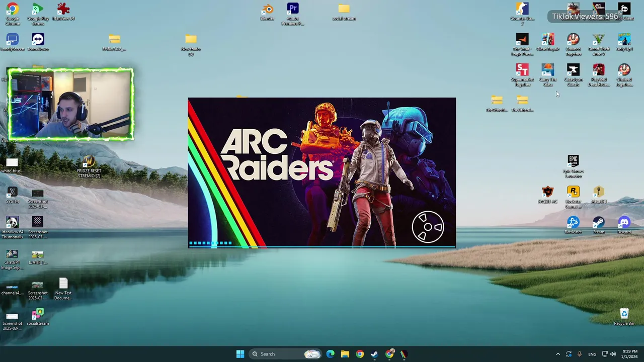Open Cataclysm Classic shortcut
644x362 pixels.
point(573,75)
